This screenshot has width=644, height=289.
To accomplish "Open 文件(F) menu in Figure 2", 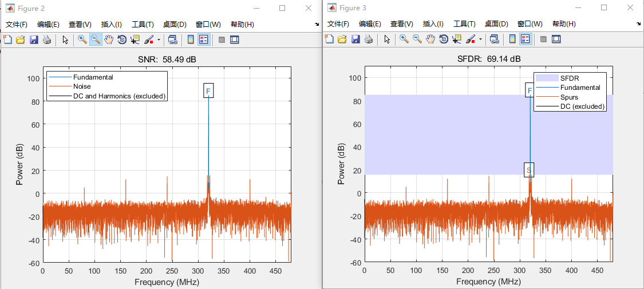I will click(17, 24).
